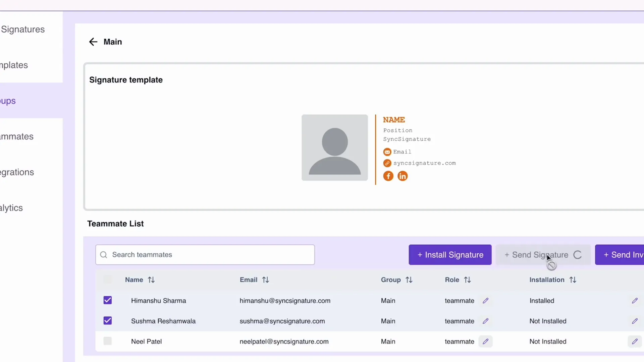
Task: Open Integrations in the sidebar
Action: click(x=17, y=172)
